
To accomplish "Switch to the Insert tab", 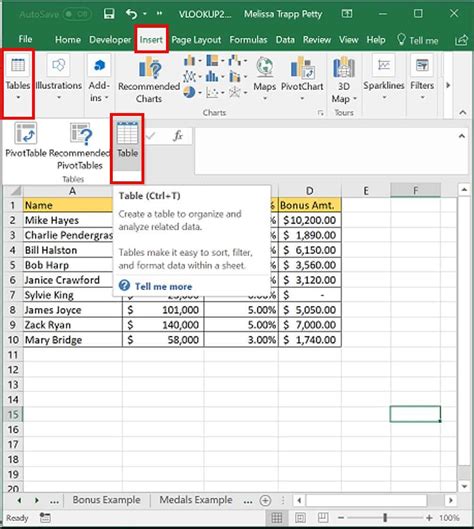I will tap(151, 40).
